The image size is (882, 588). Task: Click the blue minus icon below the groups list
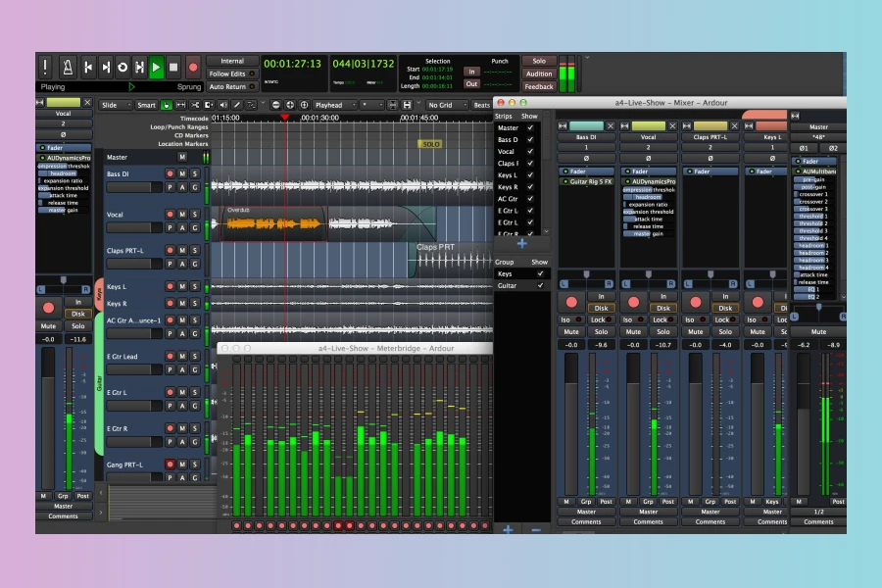pyautogui.click(x=536, y=529)
